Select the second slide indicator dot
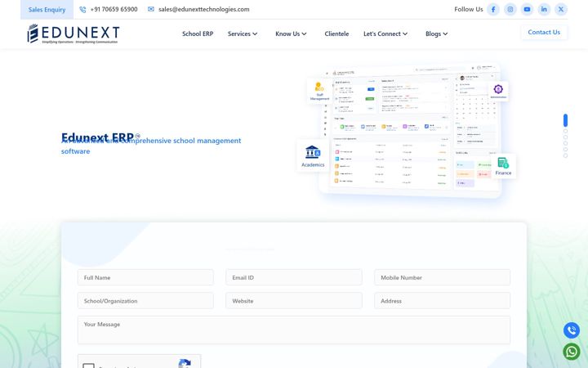Image resolution: width=588 pixels, height=368 pixels. coord(565,131)
